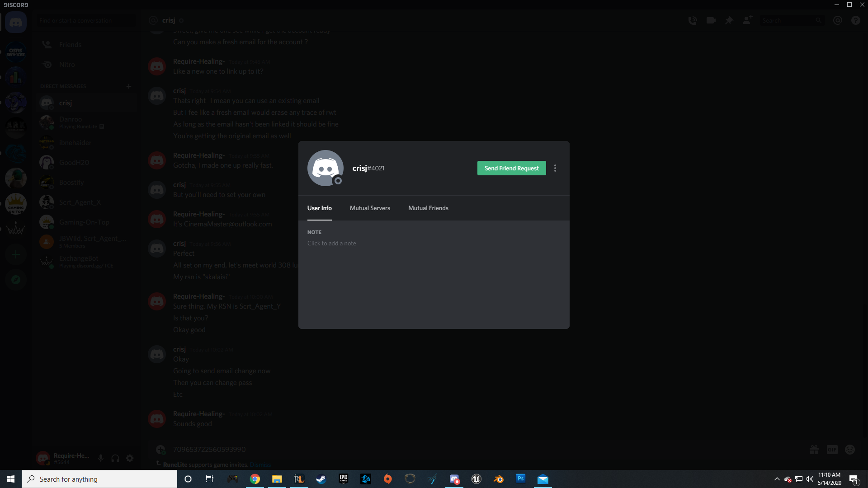
Task: Click the Help question mark icon
Action: point(855,20)
